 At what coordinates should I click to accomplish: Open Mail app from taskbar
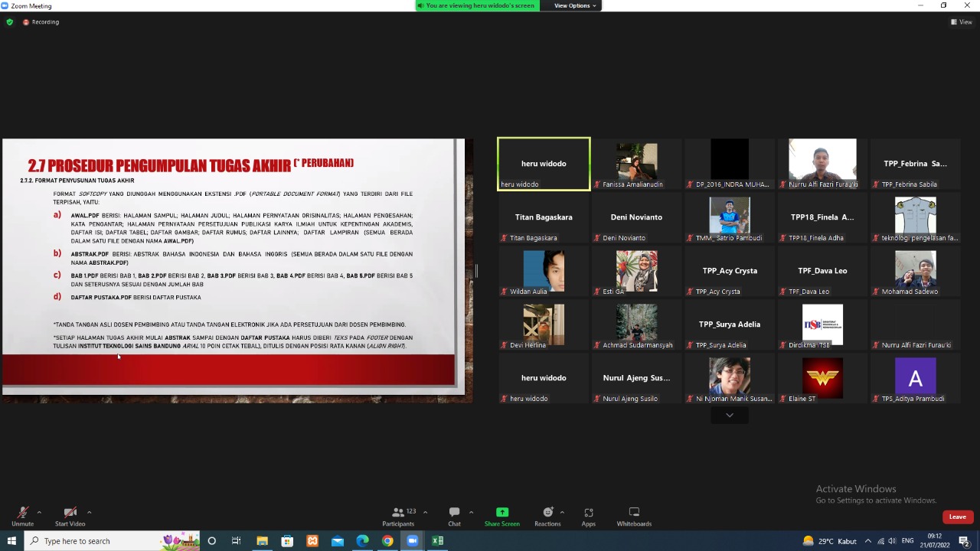pos(338,541)
